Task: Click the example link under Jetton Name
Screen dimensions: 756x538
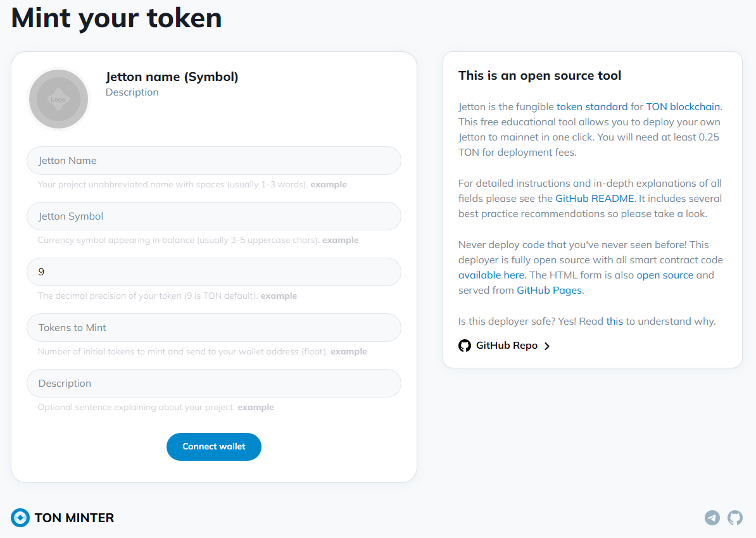Action: tap(329, 185)
